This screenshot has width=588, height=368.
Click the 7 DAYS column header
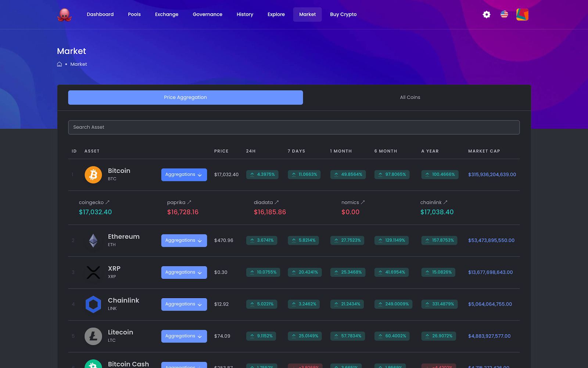(296, 151)
